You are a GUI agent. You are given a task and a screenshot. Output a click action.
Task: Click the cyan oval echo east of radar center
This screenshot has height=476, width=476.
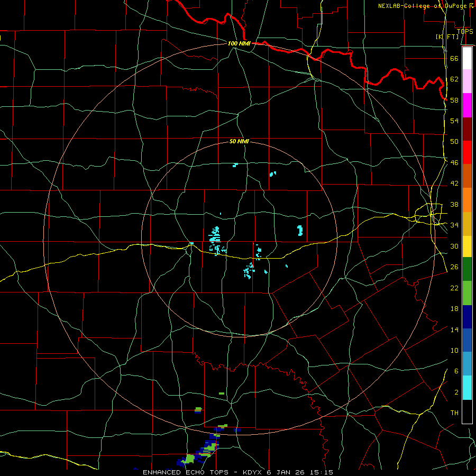300,231
